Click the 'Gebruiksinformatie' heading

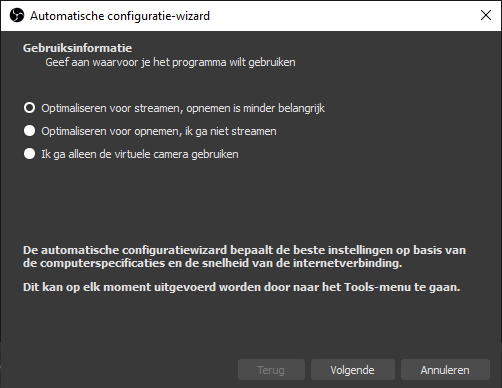pos(77,48)
